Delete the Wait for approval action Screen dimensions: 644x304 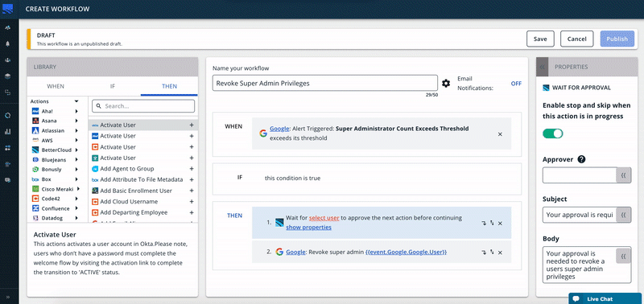click(500, 224)
